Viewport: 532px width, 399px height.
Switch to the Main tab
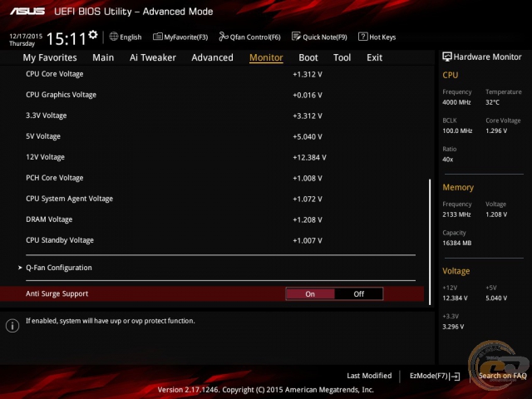point(103,57)
